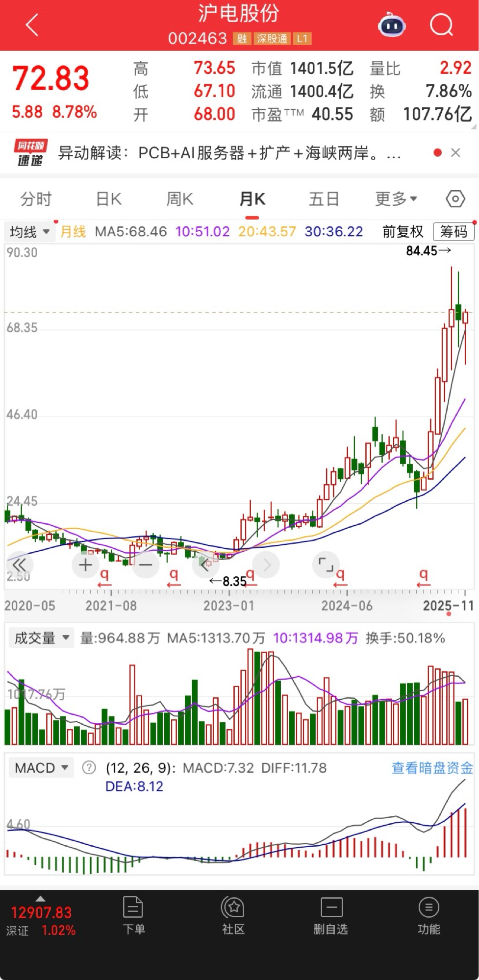This screenshot has width=479, height=980.
Task: Open 社区 community icon
Action: tap(233, 915)
